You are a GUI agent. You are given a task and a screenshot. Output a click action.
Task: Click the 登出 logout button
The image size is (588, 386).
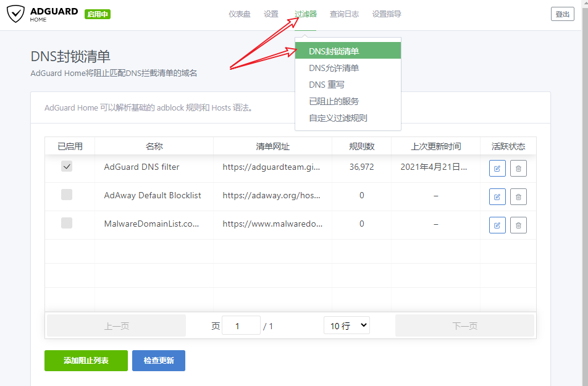(563, 14)
